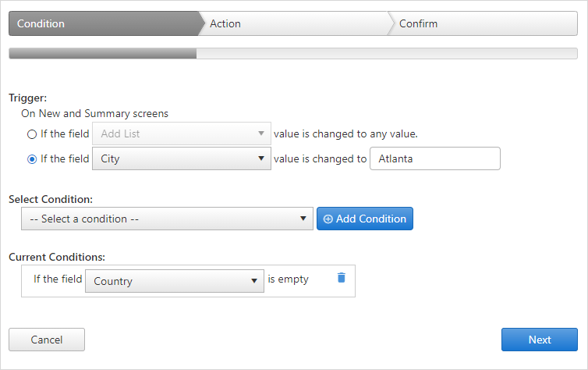Click the Current Conditions row box
Viewport: 588px width, 370px height.
(188, 281)
